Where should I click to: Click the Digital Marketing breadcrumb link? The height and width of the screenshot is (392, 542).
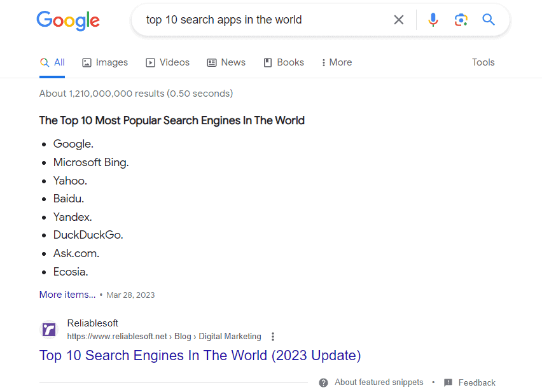click(230, 336)
